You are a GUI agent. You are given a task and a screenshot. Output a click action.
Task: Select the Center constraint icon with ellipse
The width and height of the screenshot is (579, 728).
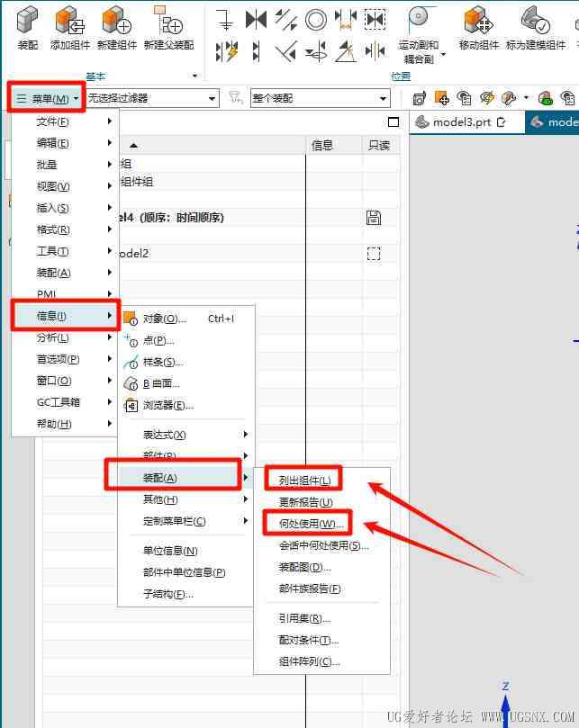pyautogui.click(x=316, y=51)
